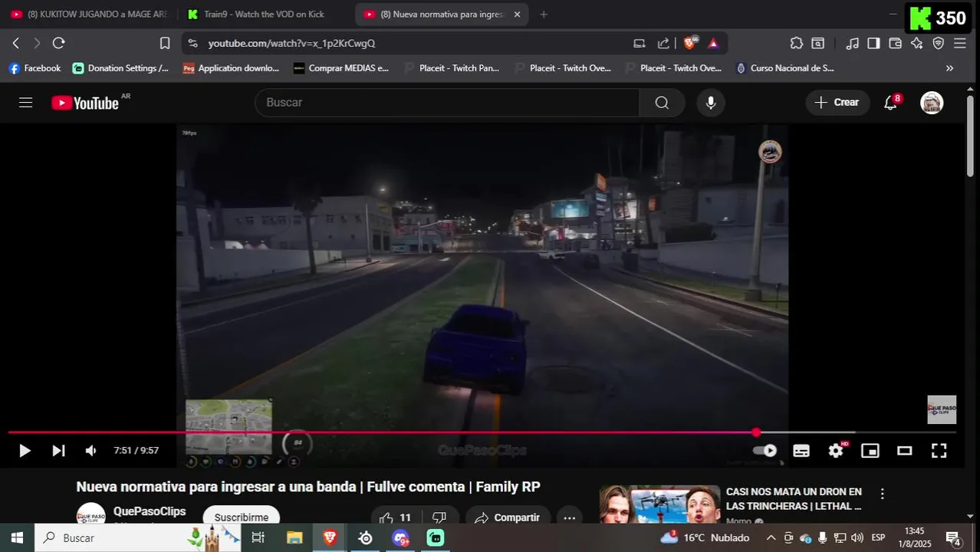The height and width of the screenshot is (552, 980).
Task: Focus the YouTube Buscar search field
Action: 448,103
